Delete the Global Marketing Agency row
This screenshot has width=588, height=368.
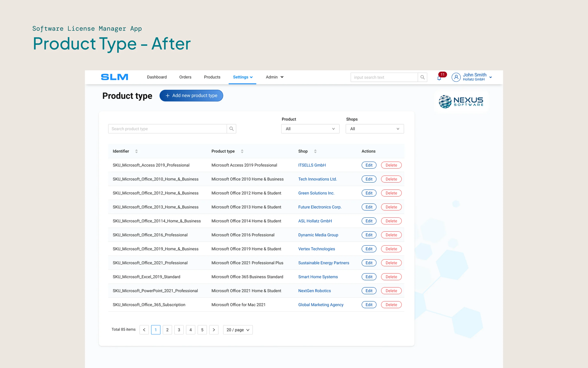point(391,305)
